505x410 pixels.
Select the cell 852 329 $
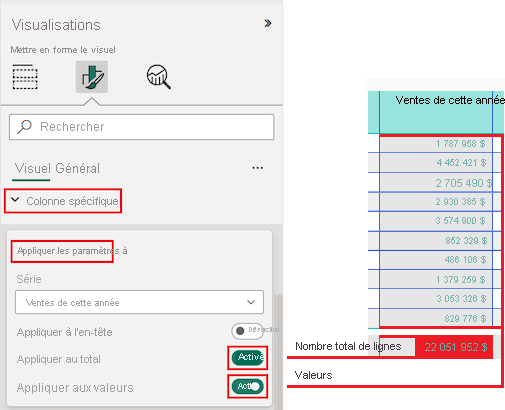[436, 241]
